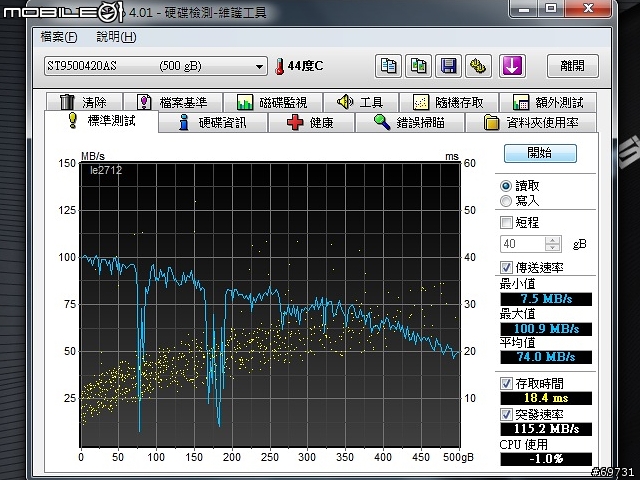
Task: Click the 離開 exit button
Action: 573,66
